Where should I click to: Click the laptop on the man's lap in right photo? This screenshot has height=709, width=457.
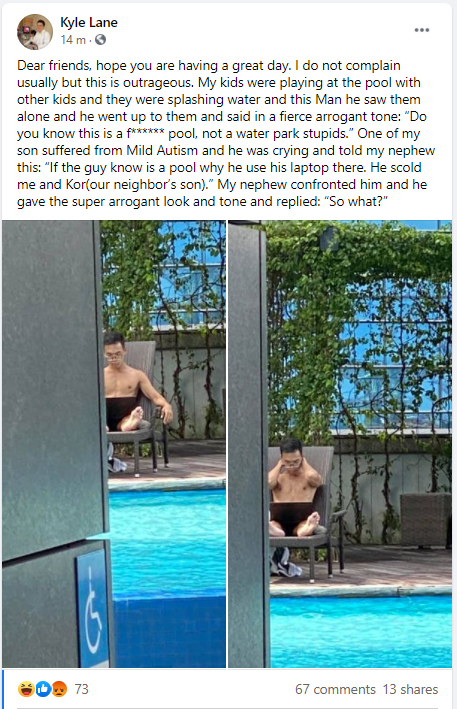(x=291, y=515)
